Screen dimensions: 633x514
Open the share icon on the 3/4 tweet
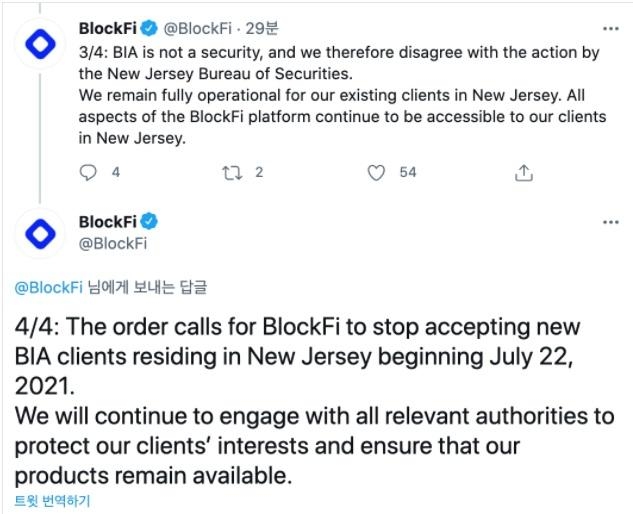524,173
